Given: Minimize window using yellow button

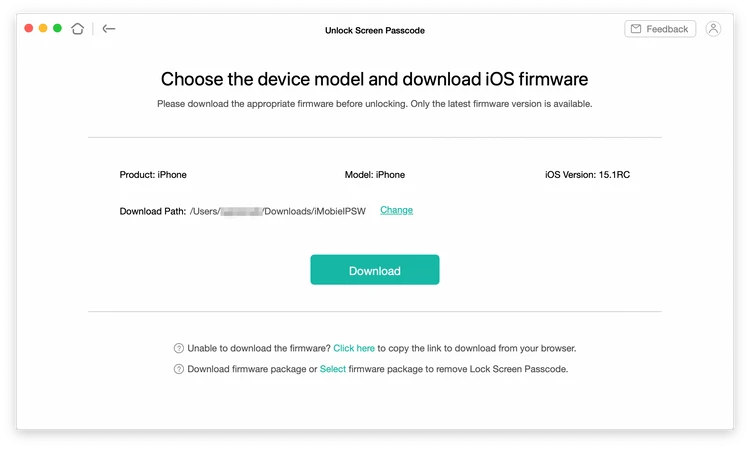Looking at the screenshot, I should coord(43,28).
